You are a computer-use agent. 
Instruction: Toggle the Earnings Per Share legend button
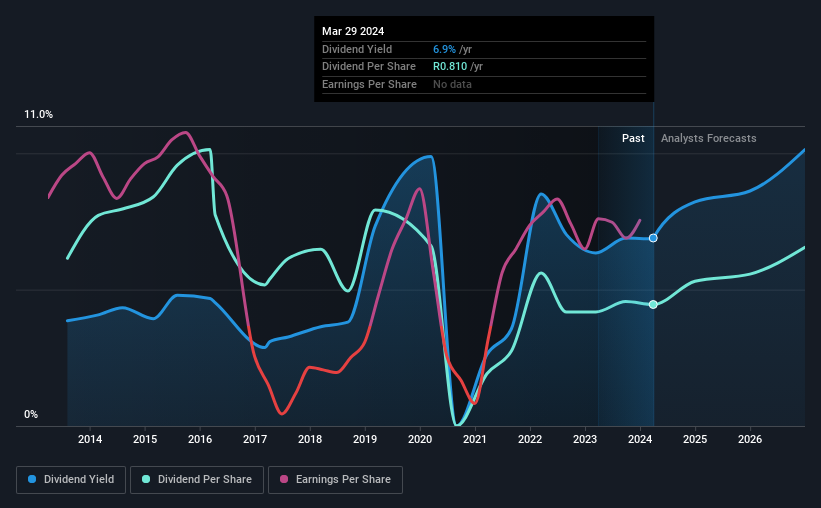tap(335, 480)
